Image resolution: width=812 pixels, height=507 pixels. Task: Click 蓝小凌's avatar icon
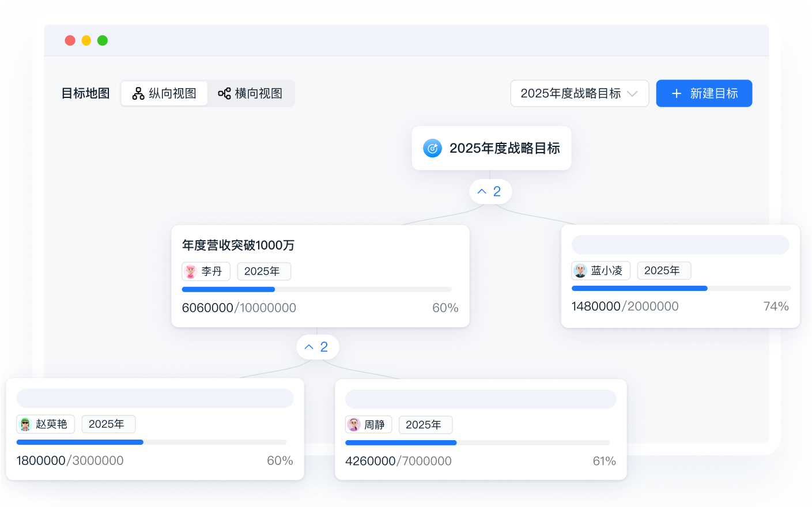click(580, 271)
